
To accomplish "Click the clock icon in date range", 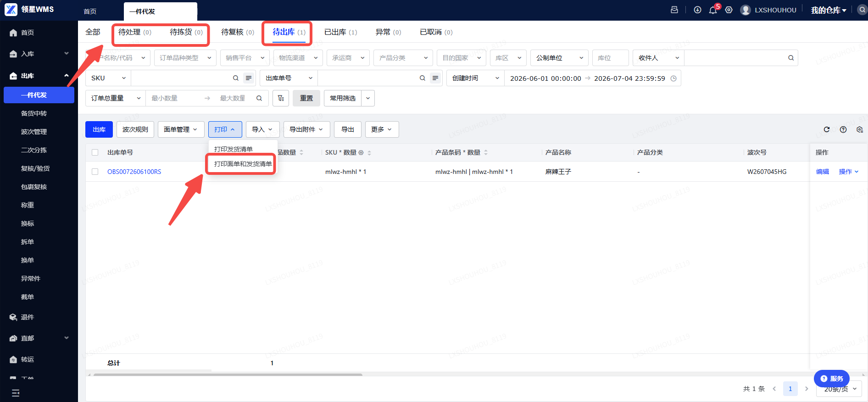I will click(x=673, y=78).
